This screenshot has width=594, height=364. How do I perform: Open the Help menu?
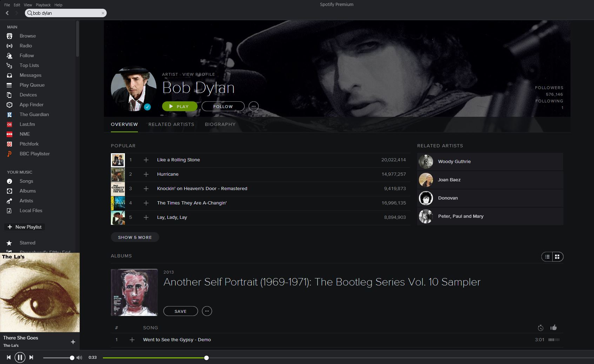(x=58, y=5)
